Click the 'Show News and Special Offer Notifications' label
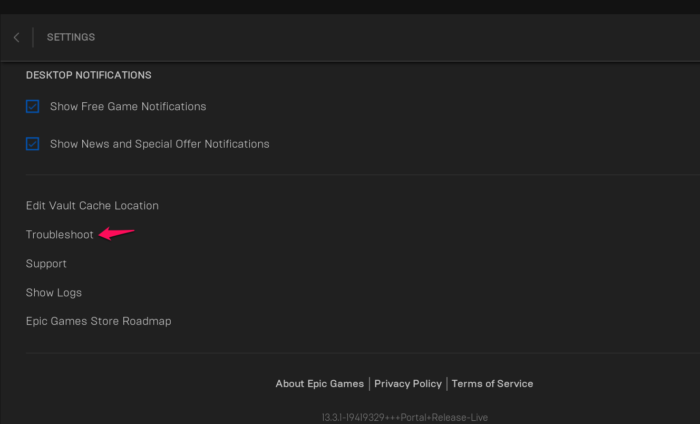 [x=159, y=144]
